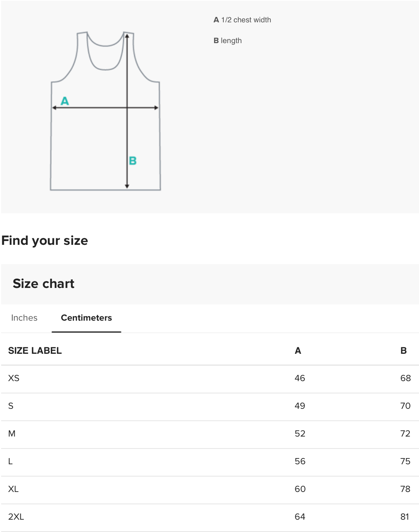Select the XL size row
This screenshot has height=532, width=419.
click(x=210, y=490)
